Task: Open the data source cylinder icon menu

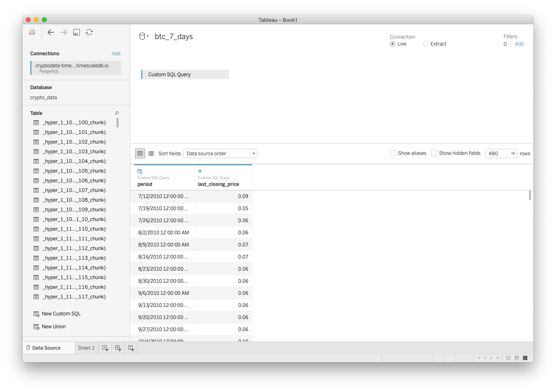Action: [143, 36]
